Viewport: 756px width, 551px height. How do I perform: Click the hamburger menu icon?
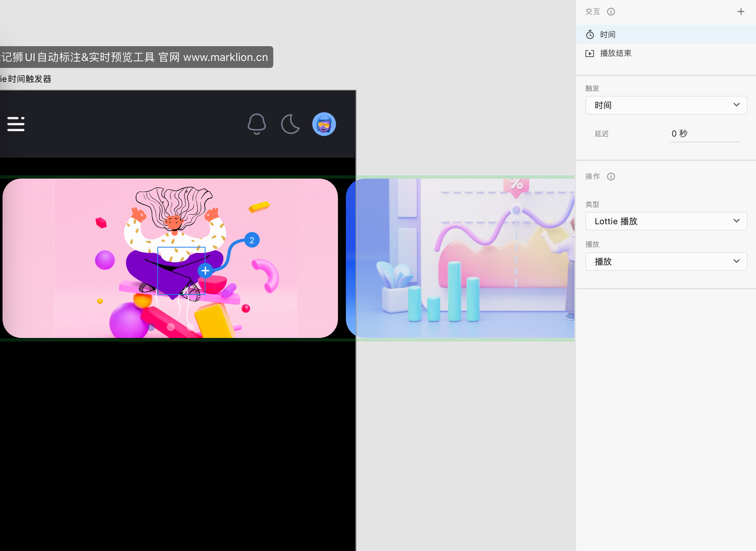[16, 124]
